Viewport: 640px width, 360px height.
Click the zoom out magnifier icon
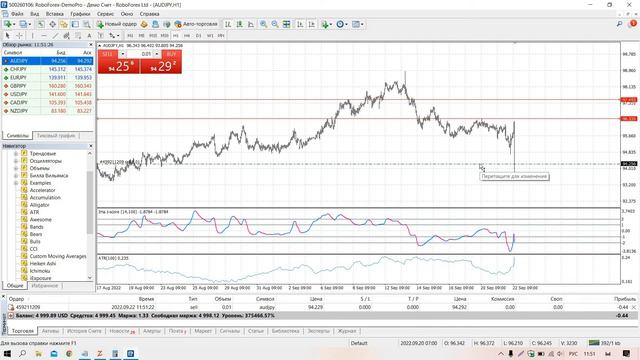[x=275, y=24]
